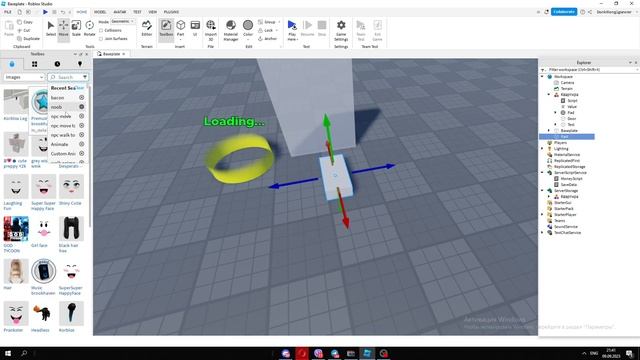Choose the Select tool in the ribbon
The image size is (640, 360).
pyautogui.click(x=51, y=29)
